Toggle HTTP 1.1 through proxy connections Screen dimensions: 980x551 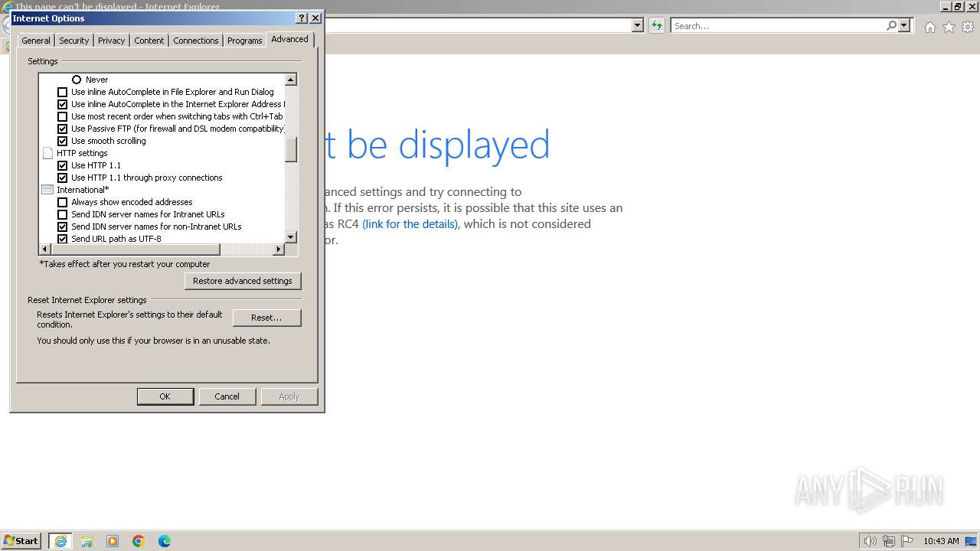(x=63, y=178)
